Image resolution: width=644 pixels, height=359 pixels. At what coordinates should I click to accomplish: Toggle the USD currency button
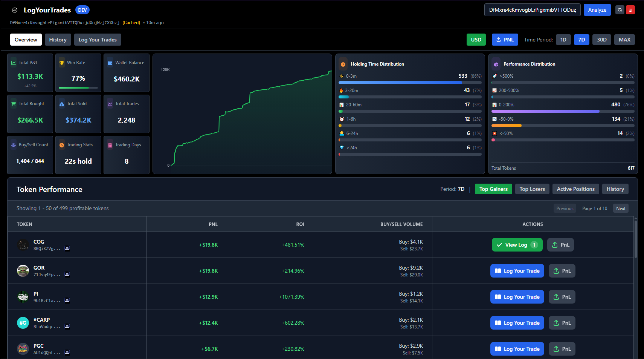476,40
